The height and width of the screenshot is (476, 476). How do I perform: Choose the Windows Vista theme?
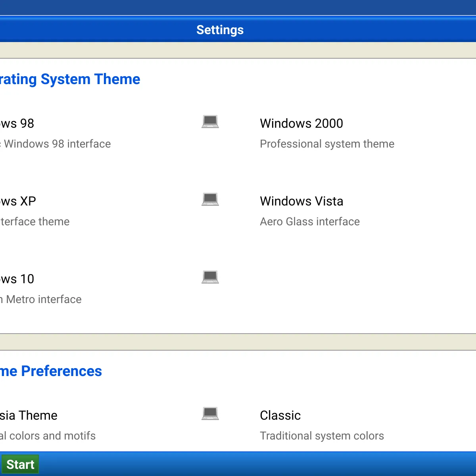[301, 201]
